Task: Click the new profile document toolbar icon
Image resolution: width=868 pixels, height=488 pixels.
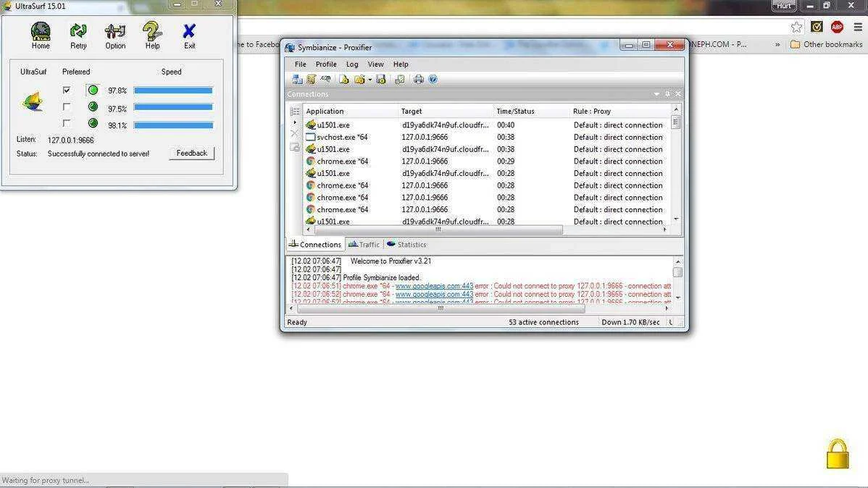Action: [x=343, y=79]
